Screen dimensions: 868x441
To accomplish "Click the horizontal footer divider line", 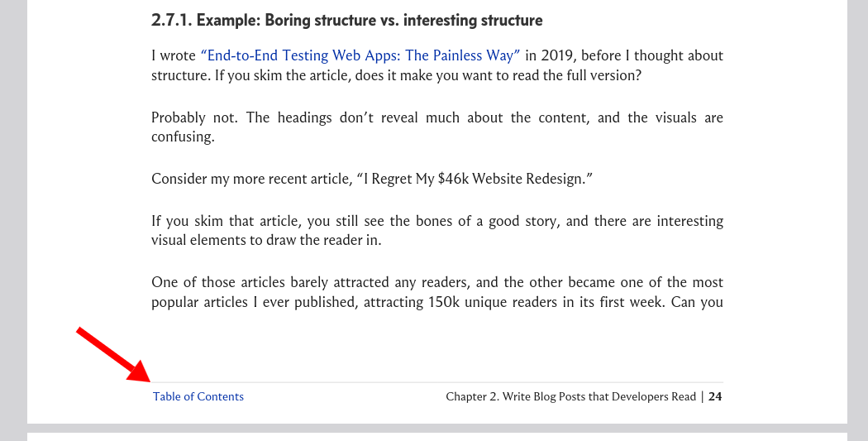I will pyautogui.click(x=437, y=382).
